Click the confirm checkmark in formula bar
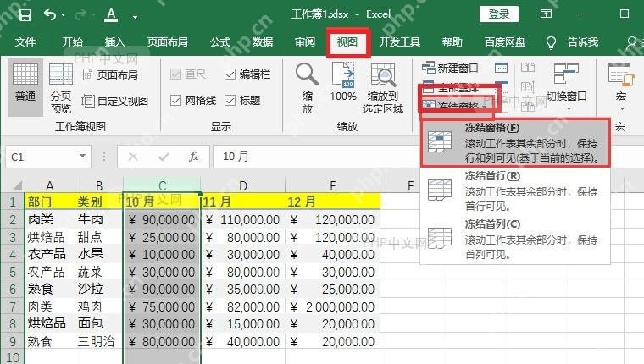 (164, 157)
